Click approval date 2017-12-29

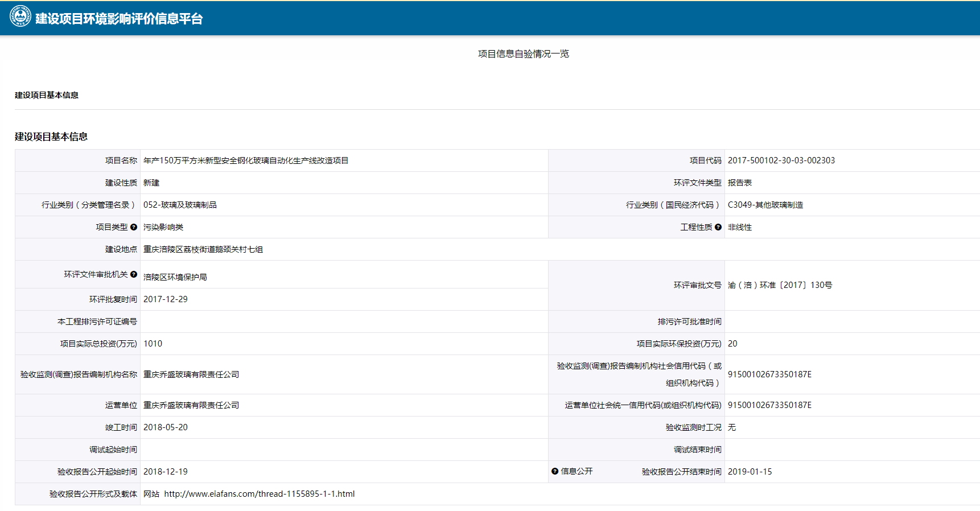pos(166,299)
